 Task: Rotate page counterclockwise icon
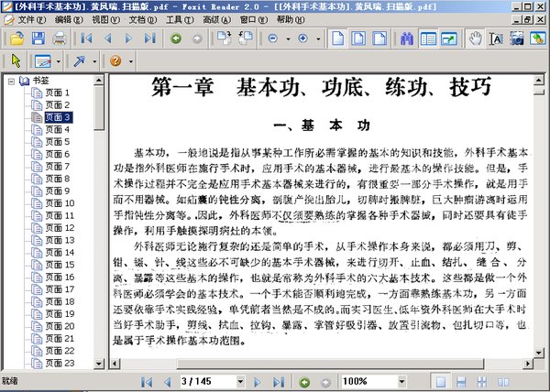point(246,38)
